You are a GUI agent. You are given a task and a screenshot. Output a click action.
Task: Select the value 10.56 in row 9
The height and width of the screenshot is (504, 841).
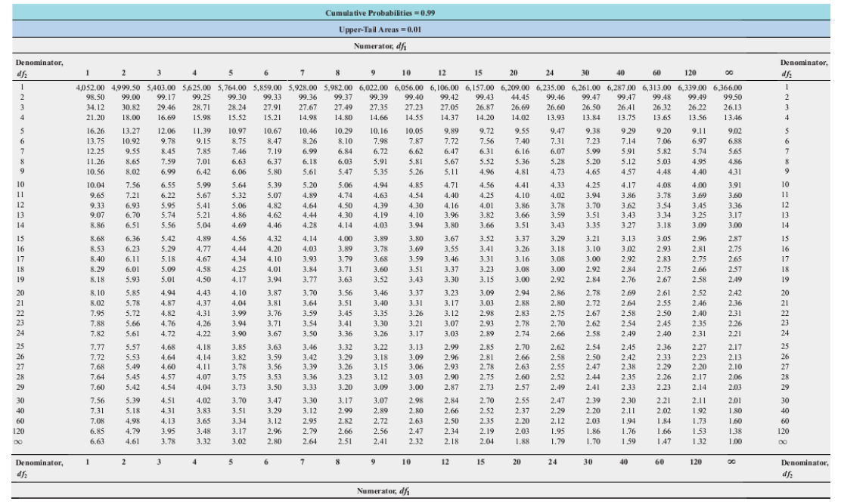[95, 172]
